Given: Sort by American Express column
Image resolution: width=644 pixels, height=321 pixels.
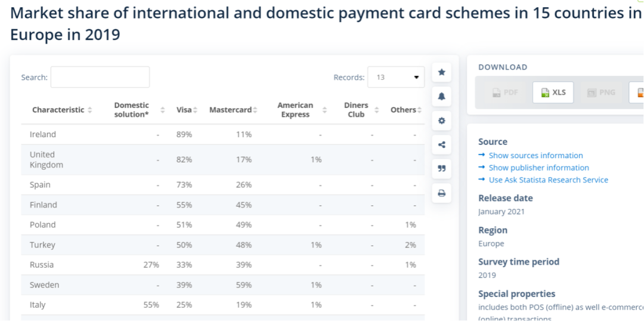Looking at the screenshot, I should 302,110.
